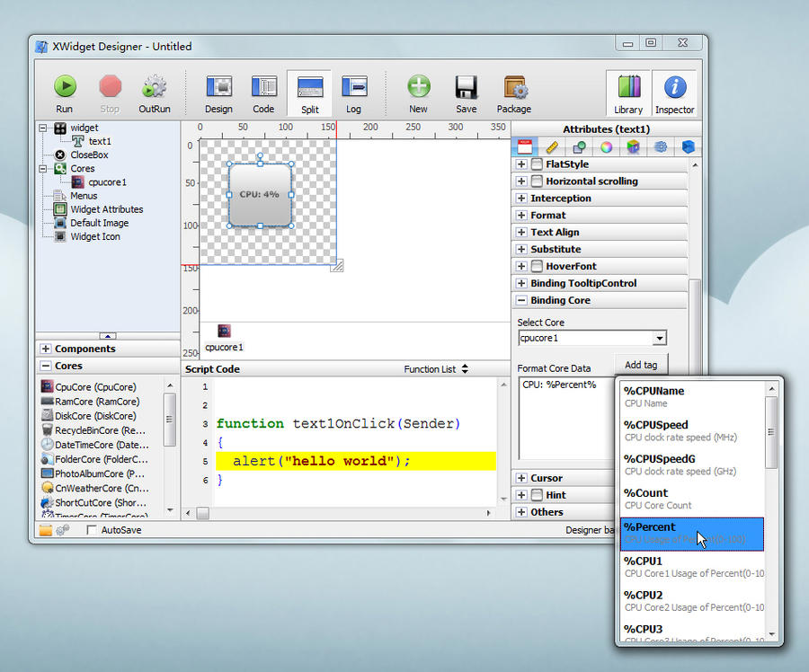The width and height of the screenshot is (809, 672).
Task: Expand the Cursor attribute group
Action: click(x=521, y=478)
